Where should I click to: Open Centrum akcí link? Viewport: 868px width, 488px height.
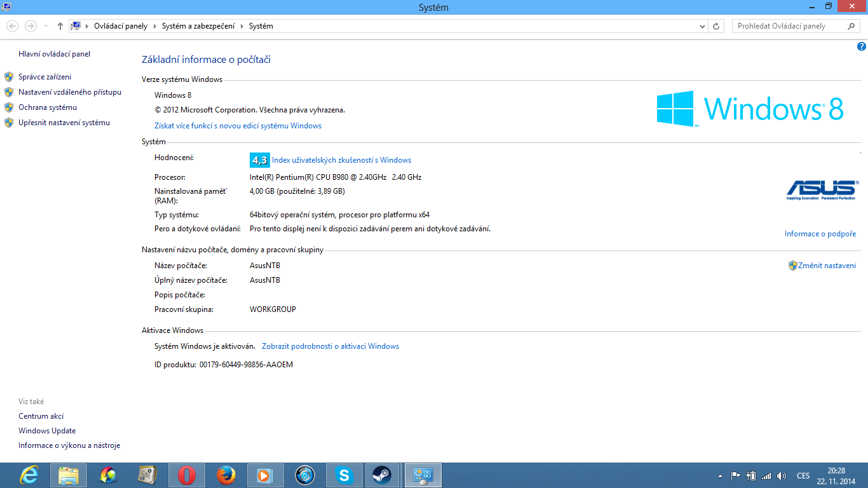pyautogui.click(x=41, y=416)
